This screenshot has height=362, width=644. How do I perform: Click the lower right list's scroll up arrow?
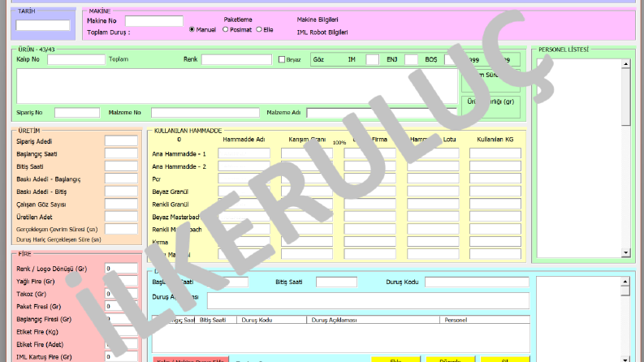point(625,281)
